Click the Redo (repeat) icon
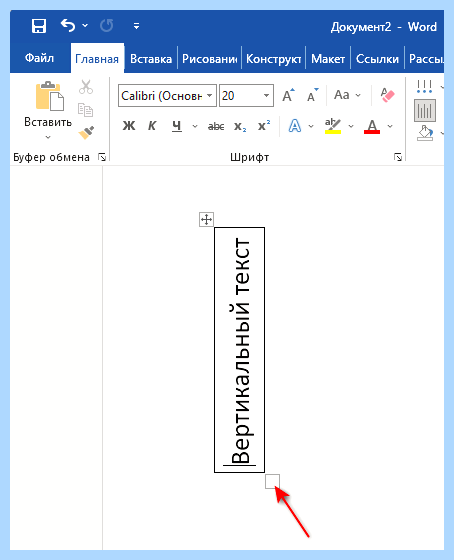This screenshot has height=560, width=454. click(x=106, y=26)
